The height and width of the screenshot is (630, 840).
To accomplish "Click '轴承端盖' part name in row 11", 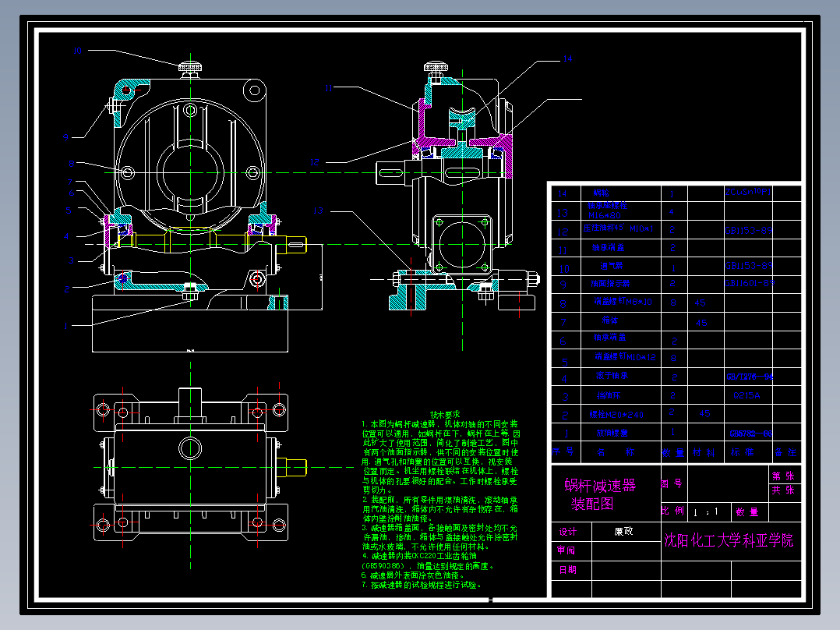I will pyautogui.click(x=608, y=248).
